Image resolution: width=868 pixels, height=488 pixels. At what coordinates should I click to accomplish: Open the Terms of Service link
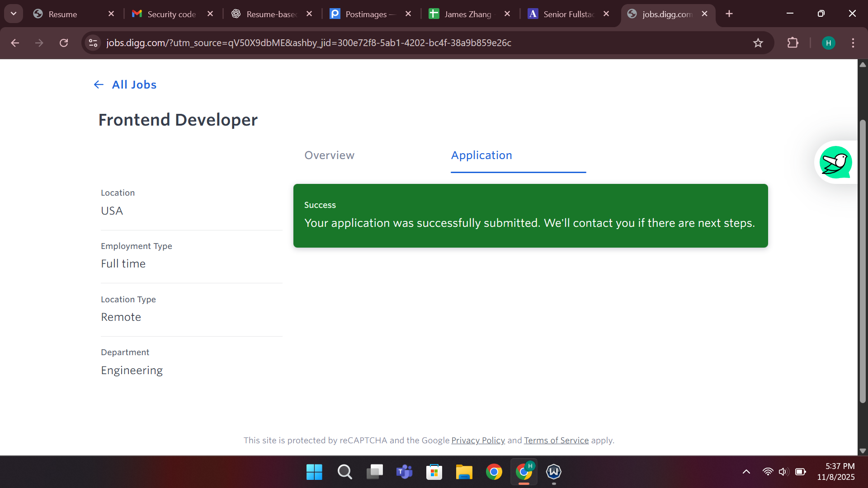[x=556, y=440]
